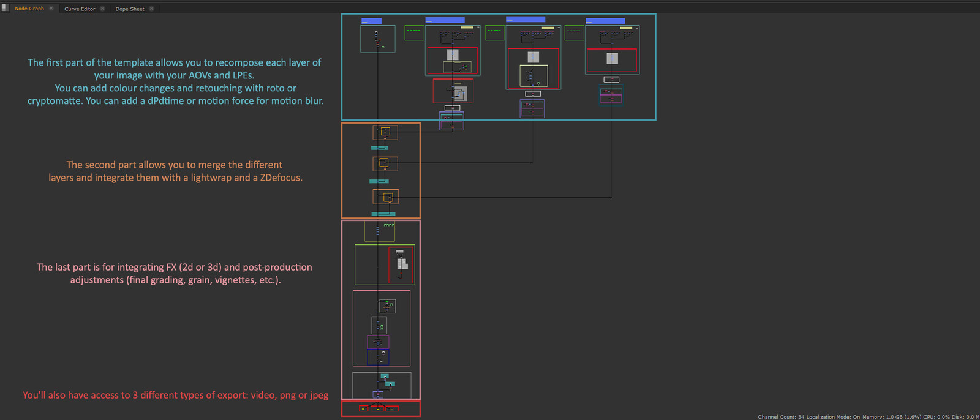Select the first blue label node atop the graph
The image size is (980, 420).
tap(371, 21)
